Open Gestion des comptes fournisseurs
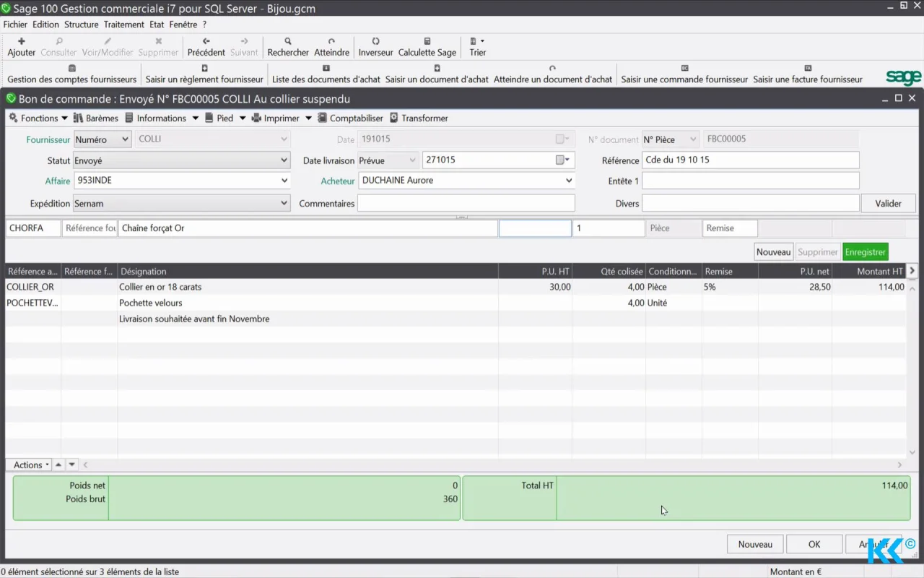Screen dimensions: 924x578 [71, 74]
